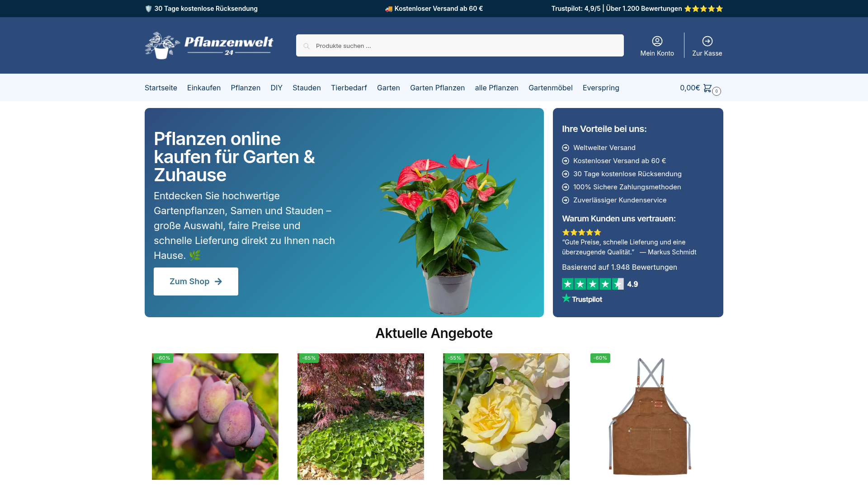The image size is (868, 488).
Task: Click the Pflanzenwelt 24 logo
Action: click(209, 45)
